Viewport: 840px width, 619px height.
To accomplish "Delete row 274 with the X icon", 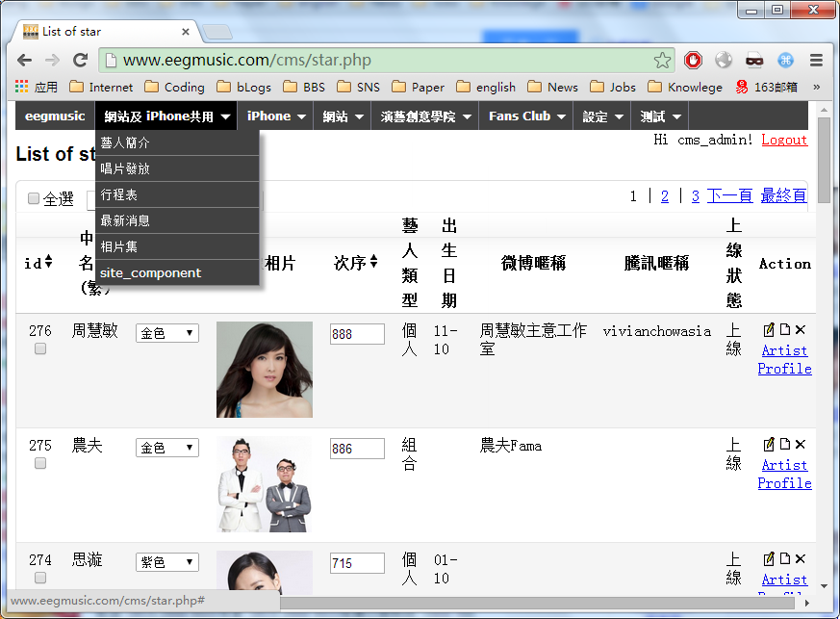I will tap(801, 559).
